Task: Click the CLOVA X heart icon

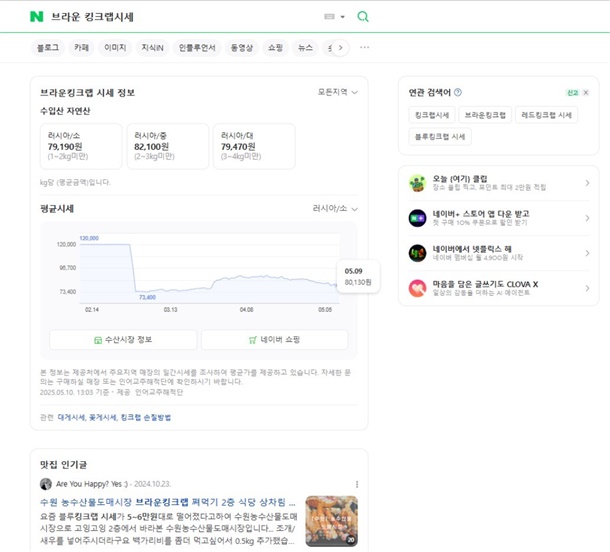Action: [417, 288]
